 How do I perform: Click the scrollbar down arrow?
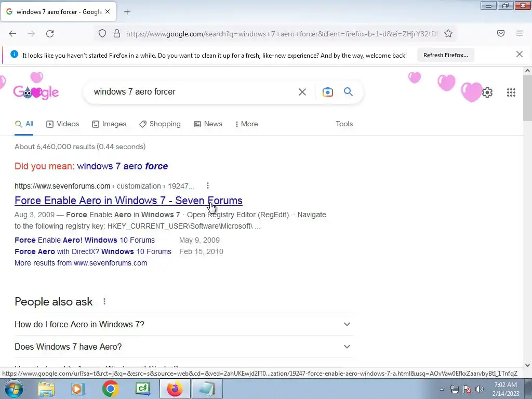click(x=527, y=365)
